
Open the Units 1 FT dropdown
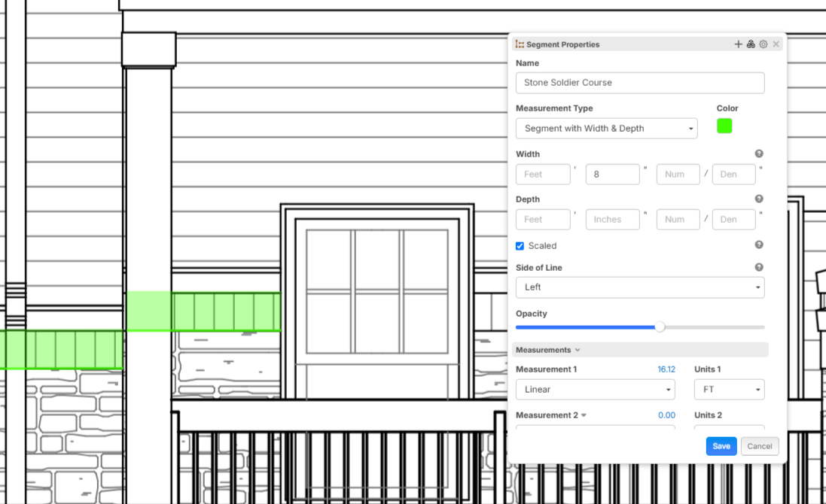[x=730, y=390]
